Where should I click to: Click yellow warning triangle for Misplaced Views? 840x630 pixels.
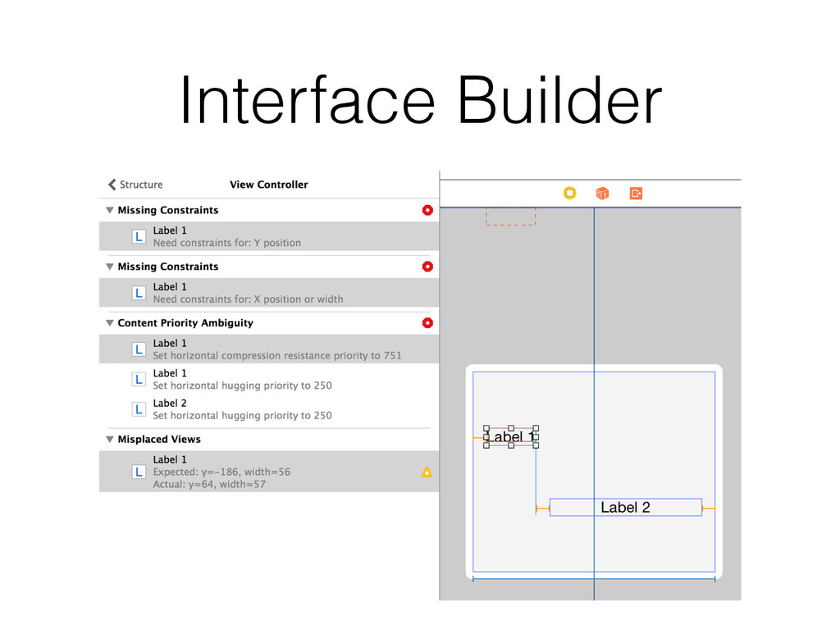point(427,472)
